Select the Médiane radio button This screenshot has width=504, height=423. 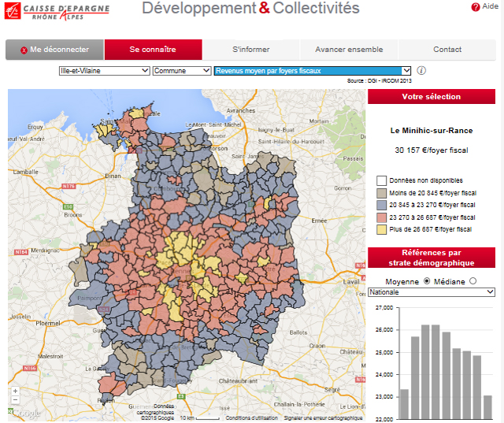tap(472, 281)
